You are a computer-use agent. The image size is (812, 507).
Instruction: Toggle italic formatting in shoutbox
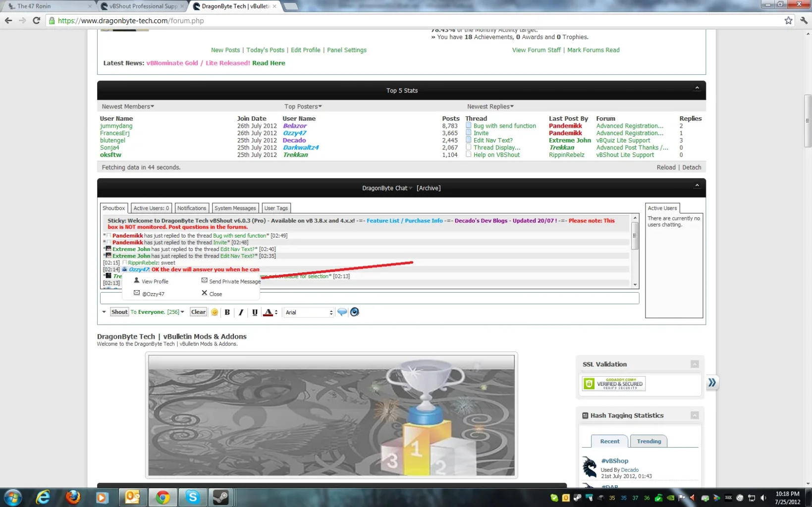point(241,312)
